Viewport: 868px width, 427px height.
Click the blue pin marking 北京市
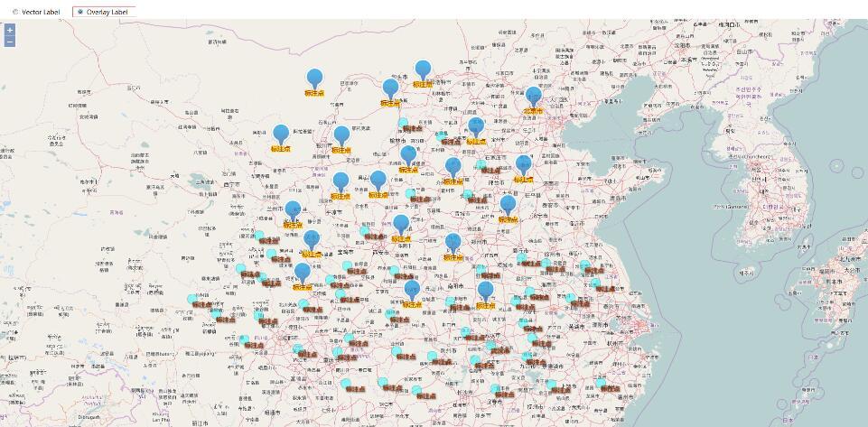pos(534,96)
